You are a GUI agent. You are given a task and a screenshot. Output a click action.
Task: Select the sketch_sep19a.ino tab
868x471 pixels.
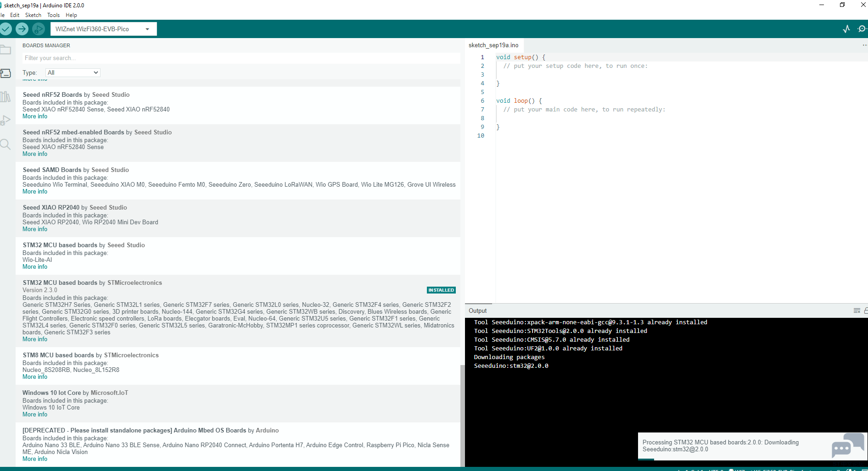(x=493, y=45)
